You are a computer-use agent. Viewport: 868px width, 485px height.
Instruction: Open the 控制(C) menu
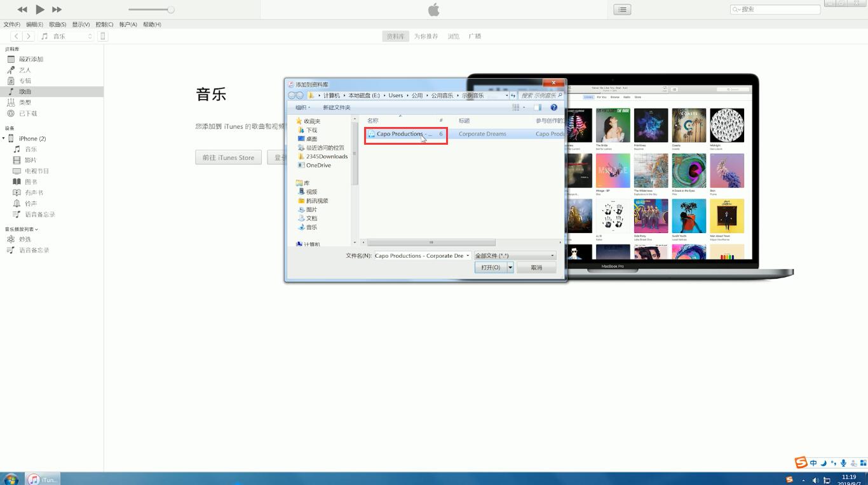(x=104, y=24)
